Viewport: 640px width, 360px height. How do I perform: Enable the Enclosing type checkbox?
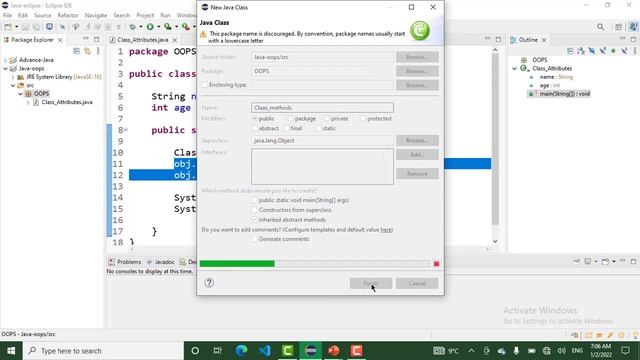click(x=204, y=85)
